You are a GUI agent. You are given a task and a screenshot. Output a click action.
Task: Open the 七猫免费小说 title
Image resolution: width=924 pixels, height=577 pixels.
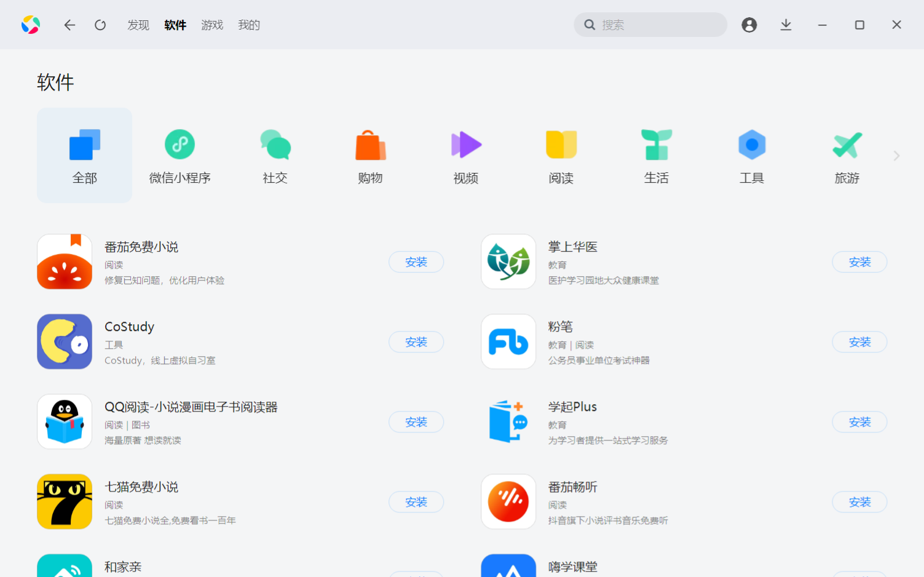pyautogui.click(x=141, y=487)
